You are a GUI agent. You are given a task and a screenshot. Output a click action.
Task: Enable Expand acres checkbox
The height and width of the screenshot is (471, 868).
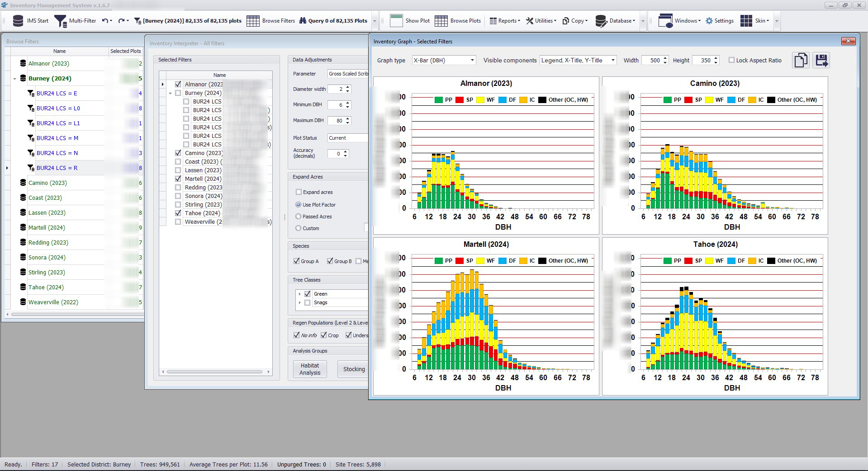(299, 192)
